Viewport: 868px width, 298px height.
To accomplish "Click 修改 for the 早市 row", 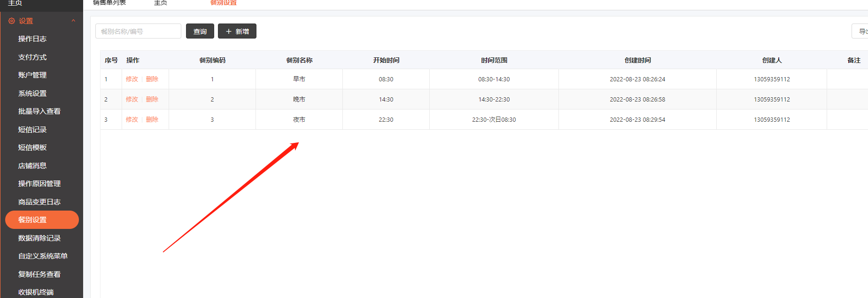I will (x=132, y=79).
